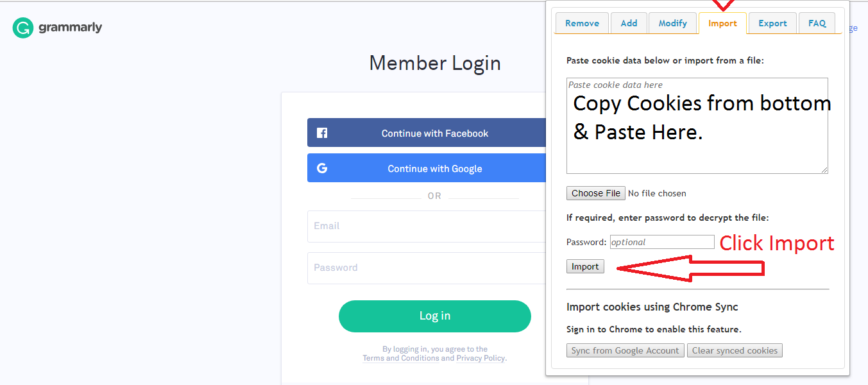
Task: Open the Privacy Policy link
Action: pyautogui.click(x=481, y=358)
